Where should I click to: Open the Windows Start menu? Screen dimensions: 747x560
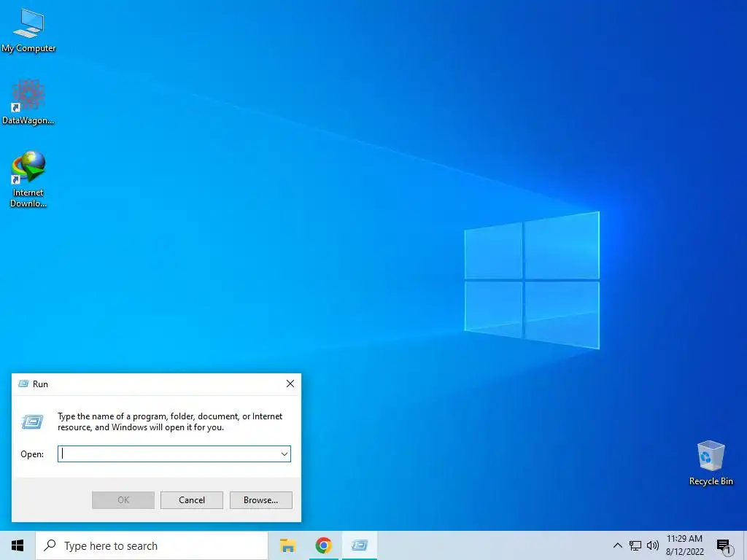(18, 545)
